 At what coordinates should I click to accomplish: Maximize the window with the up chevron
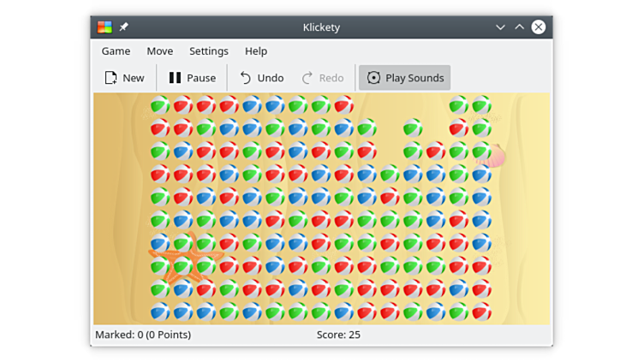(x=519, y=27)
